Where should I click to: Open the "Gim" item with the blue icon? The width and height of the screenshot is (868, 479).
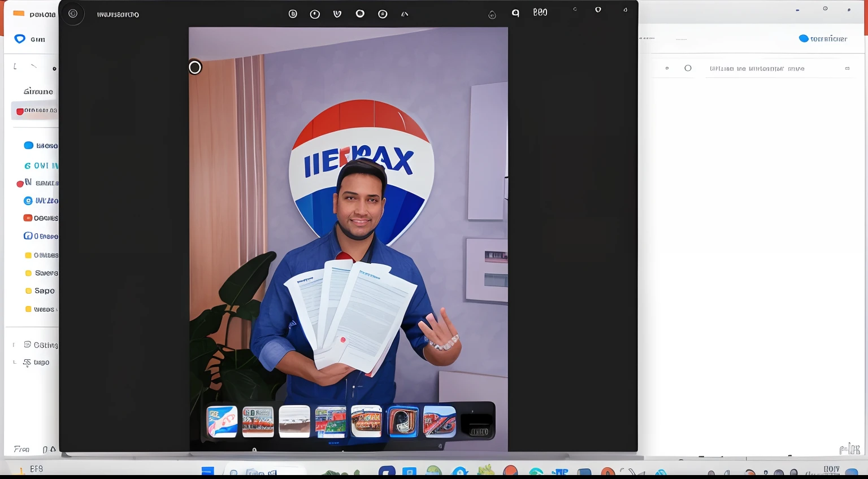29,39
